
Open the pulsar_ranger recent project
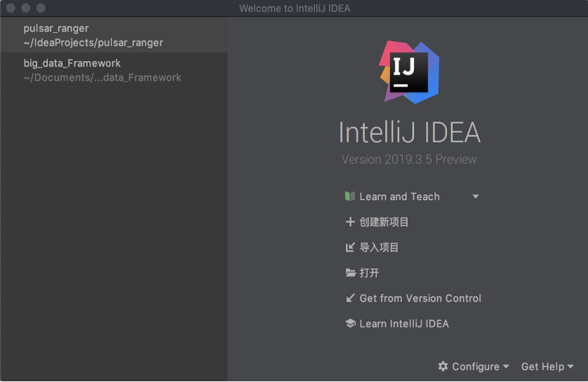[x=93, y=35]
